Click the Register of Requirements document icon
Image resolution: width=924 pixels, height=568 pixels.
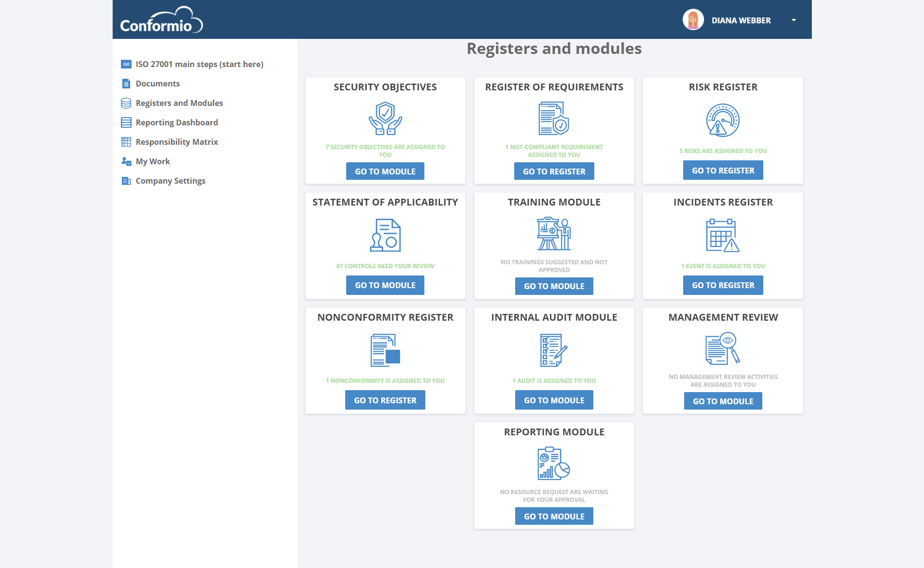tap(554, 119)
